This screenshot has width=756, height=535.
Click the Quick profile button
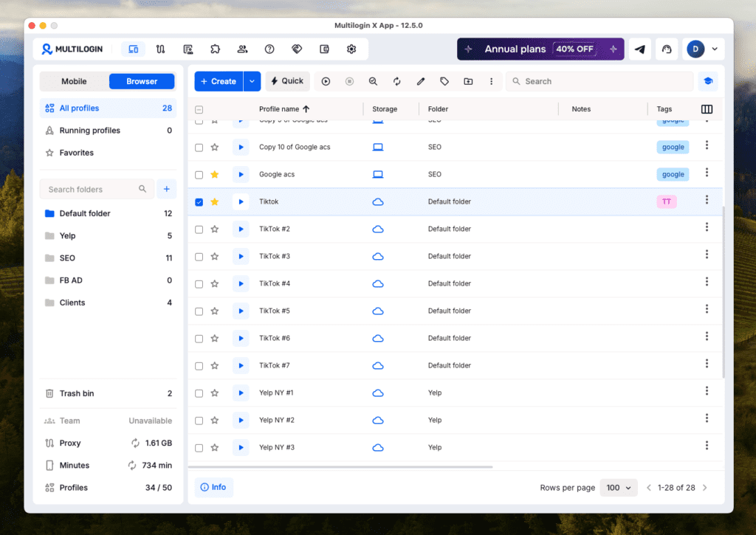287,81
